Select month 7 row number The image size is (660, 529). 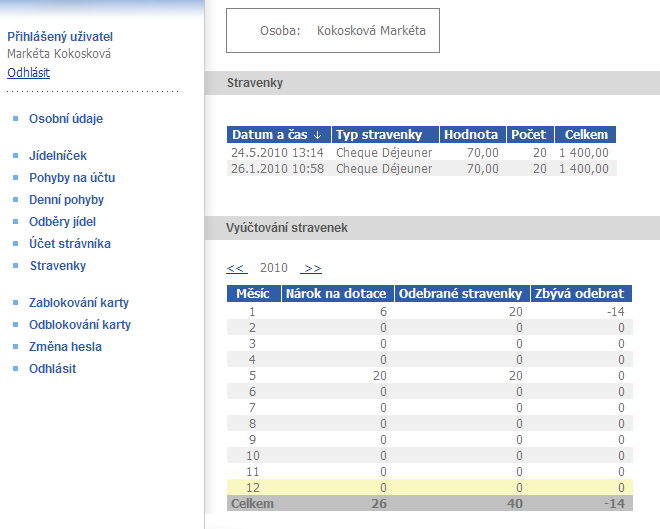click(252, 408)
